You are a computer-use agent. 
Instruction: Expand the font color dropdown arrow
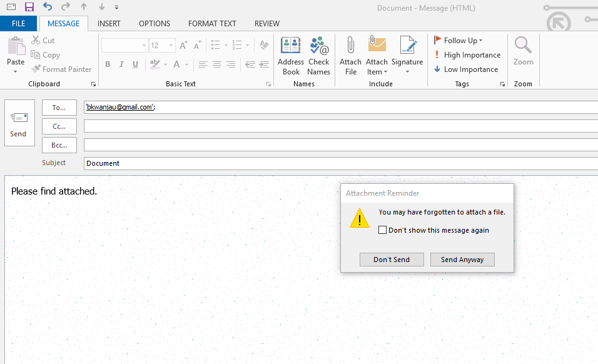click(x=187, y=65)
